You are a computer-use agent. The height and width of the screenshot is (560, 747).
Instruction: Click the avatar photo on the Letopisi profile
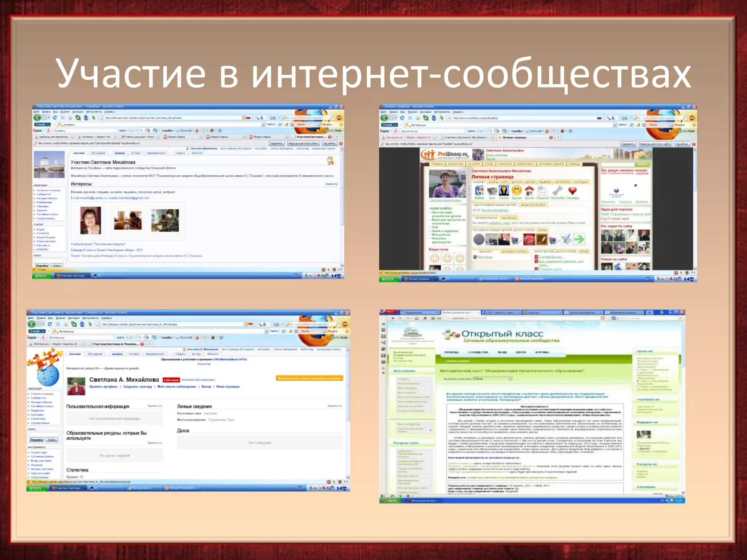pyautogui.click(x=76, y=386)
